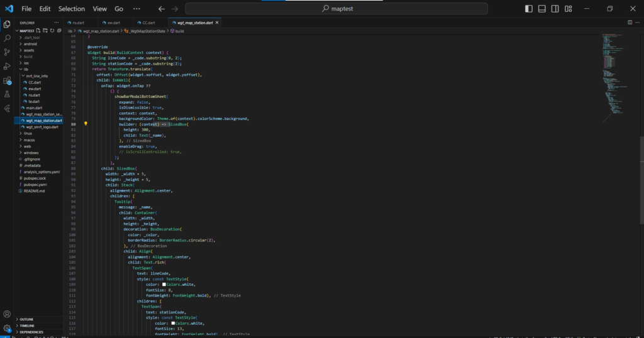Expand the OUTLINE section
Viewport: 644px width, 338px height.
click(26, 319)
